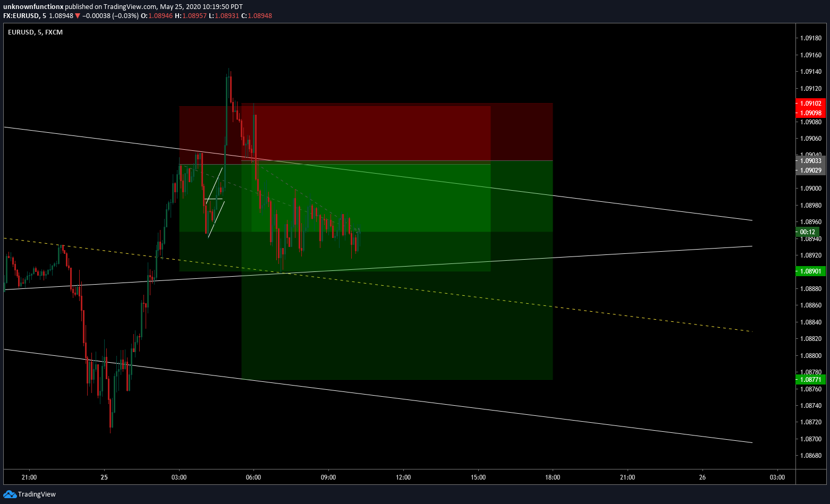Click the close value C:1.08948

(256, 16)
